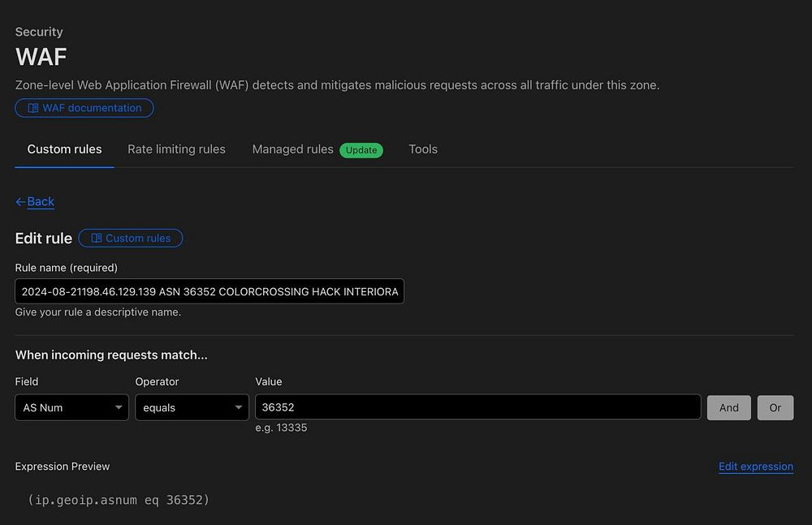Click the WAF page heading
Screen dimensions: 812x525
pos(41,57)
